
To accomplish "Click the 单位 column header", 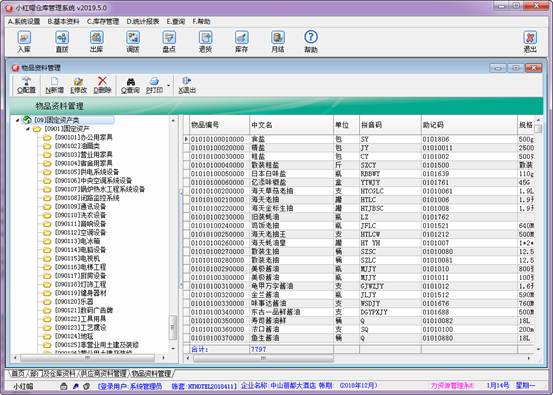I will click(x=346, y=125).
